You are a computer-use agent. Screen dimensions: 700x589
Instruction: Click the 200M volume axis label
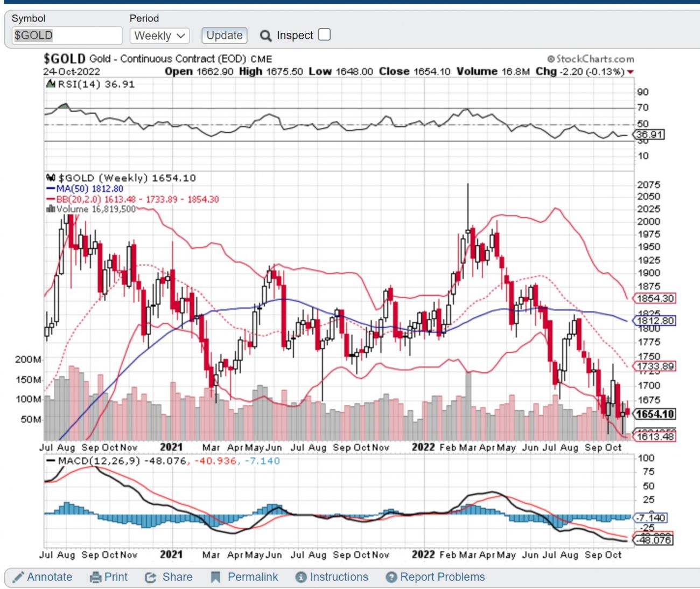28,359
